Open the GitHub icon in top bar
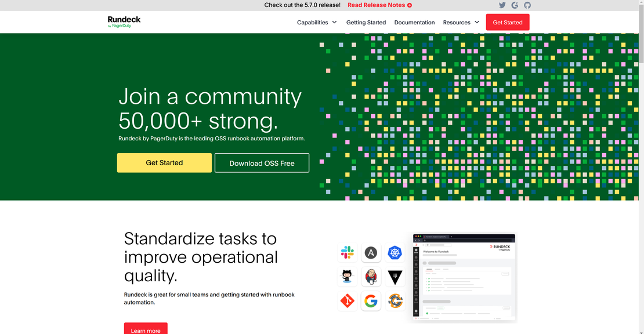 [527, 5]
